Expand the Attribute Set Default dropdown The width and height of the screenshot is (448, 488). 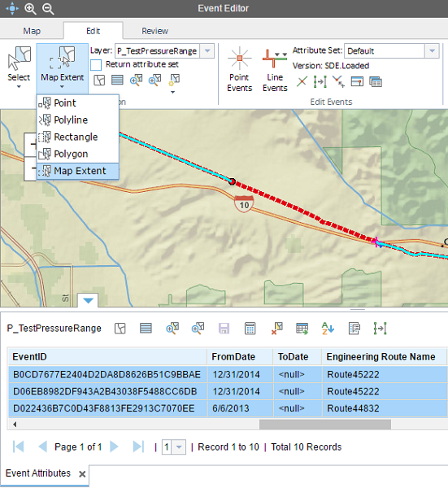pyautogui.click(x=432, y=50)
